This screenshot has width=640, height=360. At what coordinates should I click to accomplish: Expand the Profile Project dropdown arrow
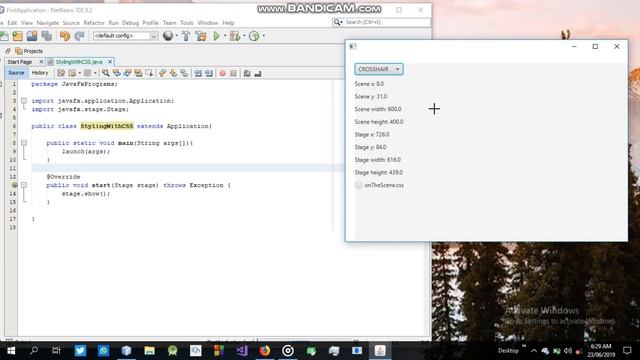(x=264, y=36)
